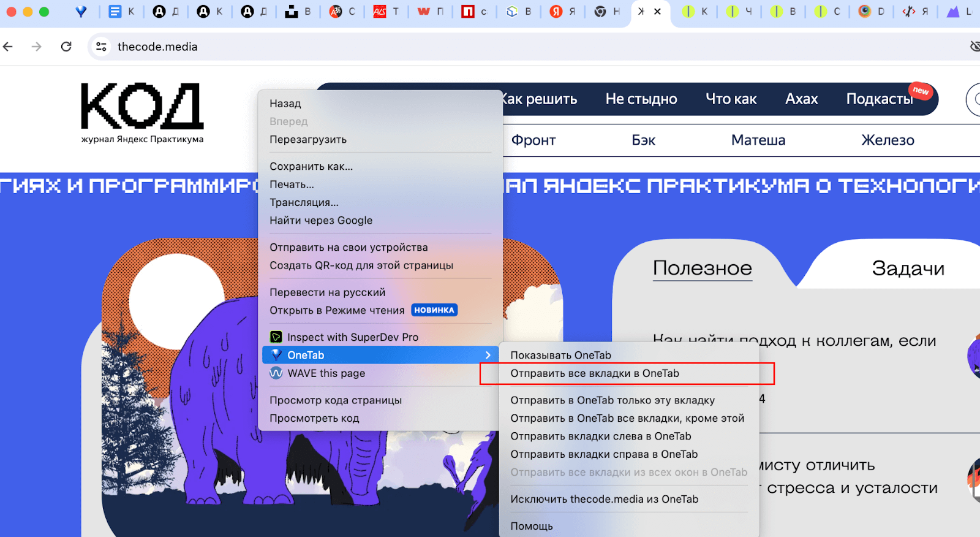Expand the OneTab submenu arrow
This screenshot has height=537, width=980.
click(488, 355)
